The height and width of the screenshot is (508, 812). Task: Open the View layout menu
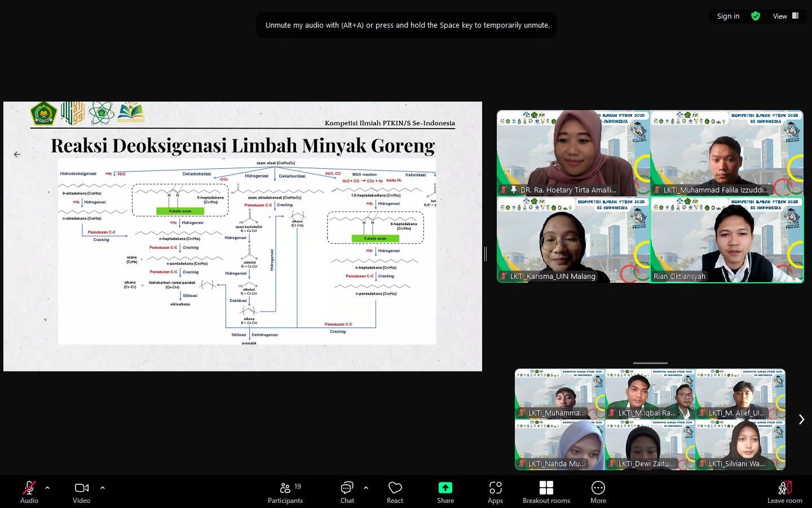coord(785,16)
